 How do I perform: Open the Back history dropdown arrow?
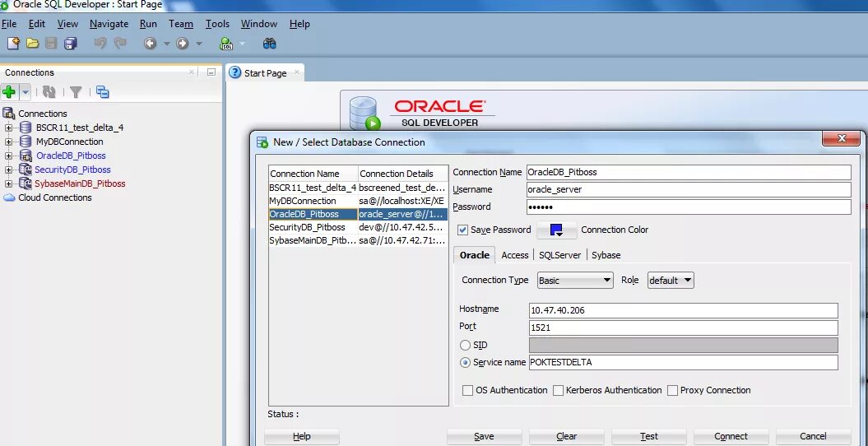[167, 44]
